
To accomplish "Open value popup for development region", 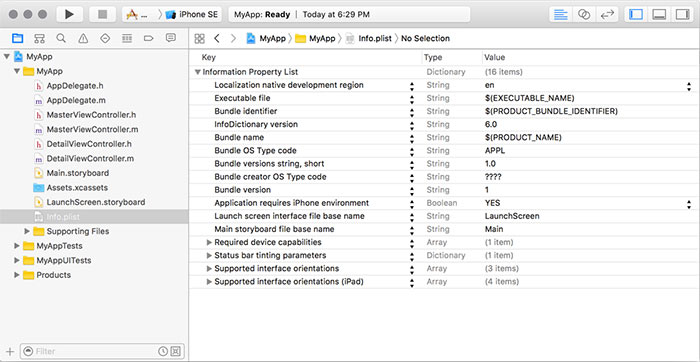I will point(689,86).
